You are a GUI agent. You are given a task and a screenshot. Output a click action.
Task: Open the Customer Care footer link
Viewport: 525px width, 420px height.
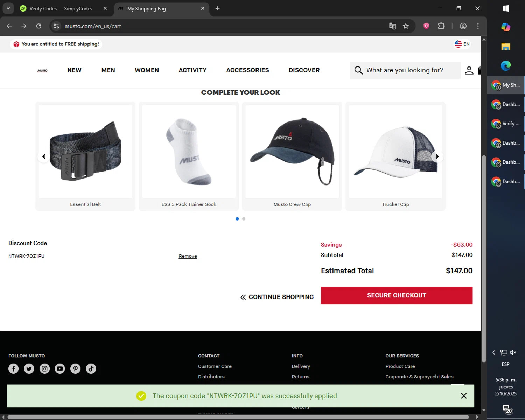(x=215, y=366)
